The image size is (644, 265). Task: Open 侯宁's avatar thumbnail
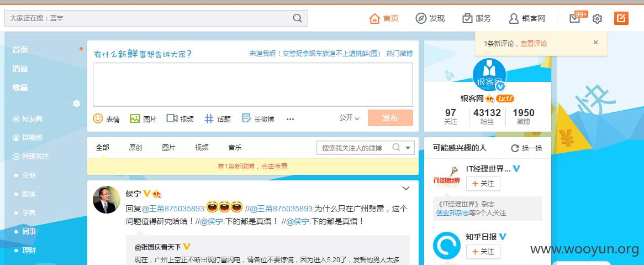(107, 200)
